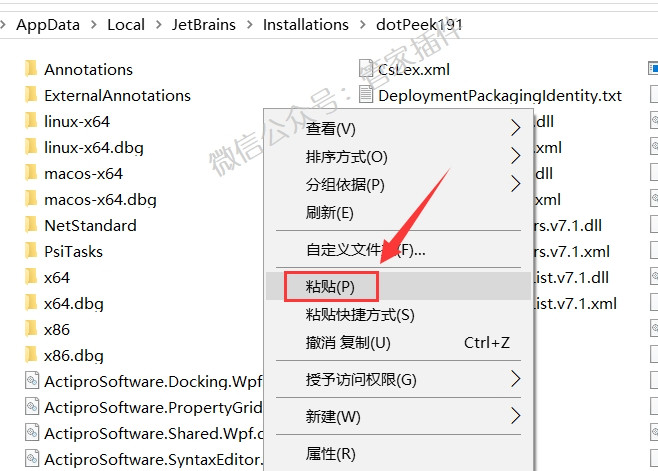
Task: Open 新建(W) menu entry
Action: (399, 416)
